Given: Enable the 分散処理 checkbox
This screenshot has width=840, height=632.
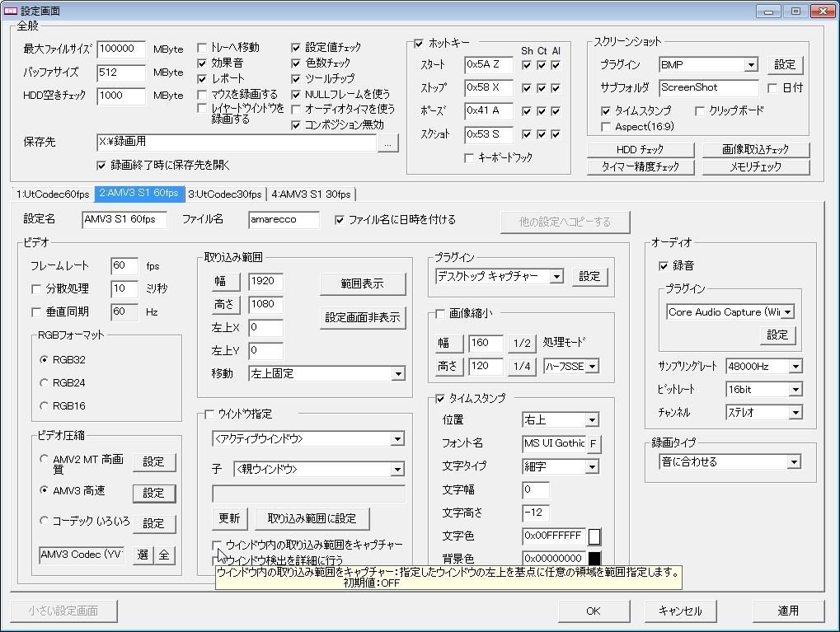Looking at the screenshot, I should (36, 289).
